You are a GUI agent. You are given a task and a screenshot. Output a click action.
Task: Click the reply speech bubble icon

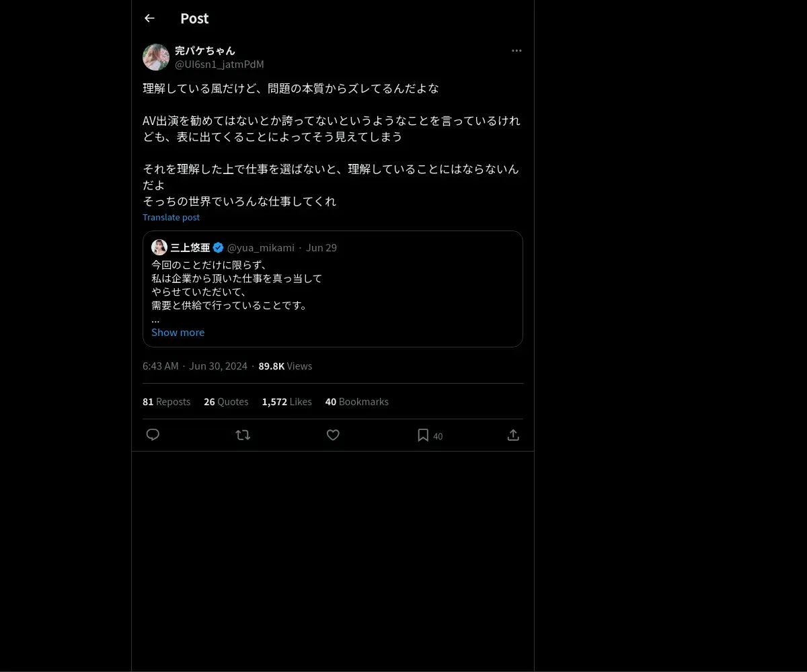153,435
